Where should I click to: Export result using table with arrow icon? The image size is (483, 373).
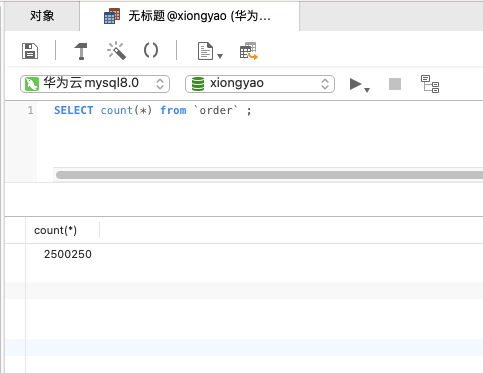(x=249, y=51)
